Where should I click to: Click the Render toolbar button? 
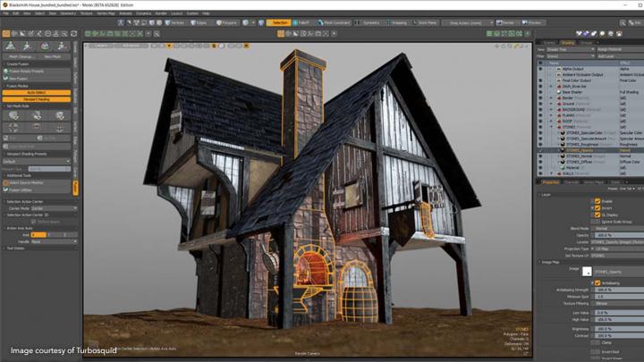pyautogui.click(x=505, y=22)
